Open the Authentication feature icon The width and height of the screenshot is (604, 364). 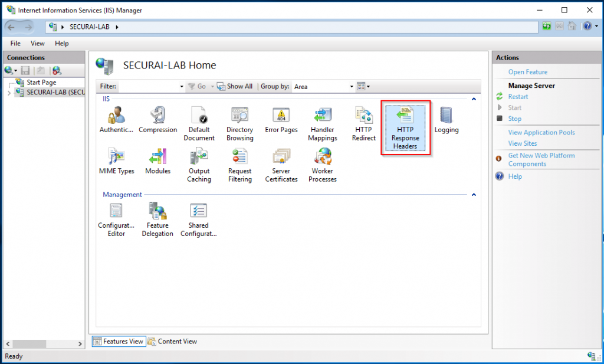pos(116,120)
